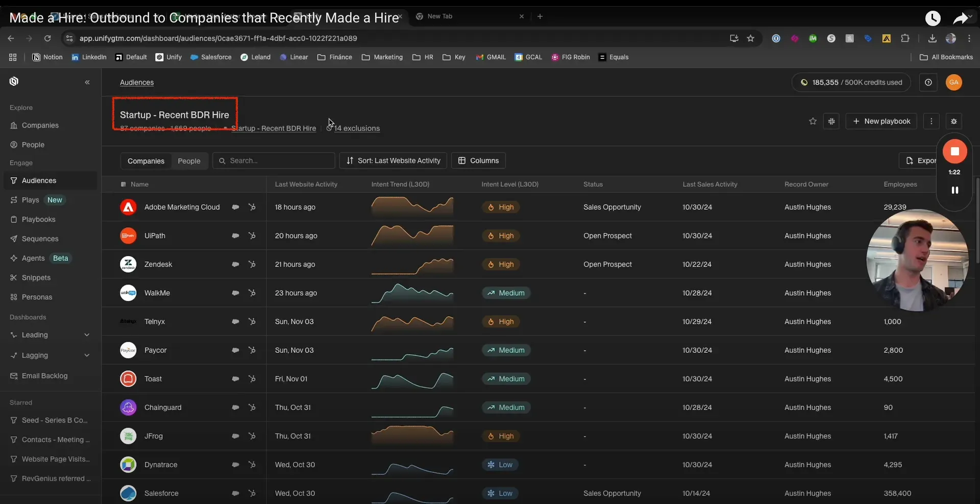Click the sequence arrow icon beside UiPath
This screenshot has height=504, width=980.
[x=252, y=236]
